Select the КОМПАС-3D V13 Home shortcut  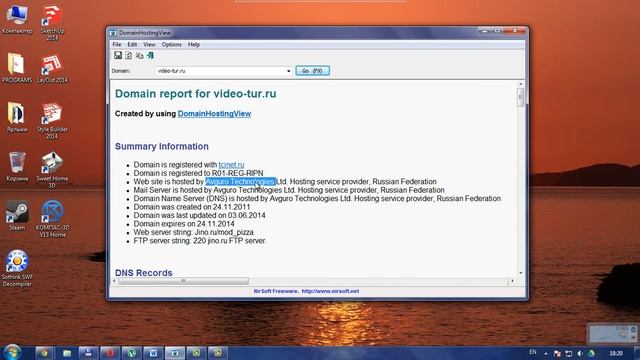52,219
